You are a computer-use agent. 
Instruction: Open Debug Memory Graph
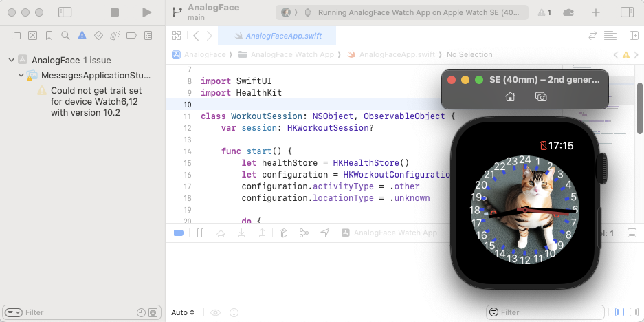(x=304, y=233)
